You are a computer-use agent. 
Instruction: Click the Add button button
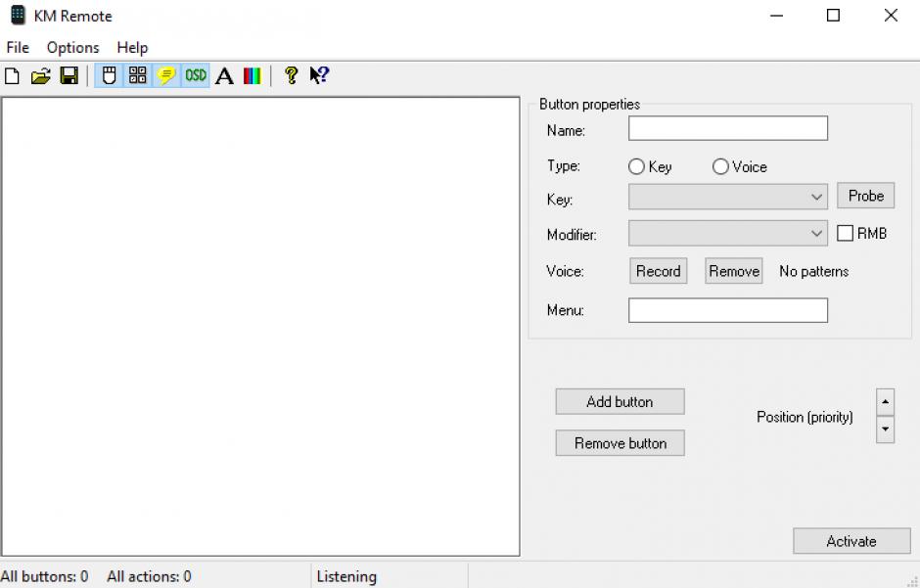[x=620, y=401]
